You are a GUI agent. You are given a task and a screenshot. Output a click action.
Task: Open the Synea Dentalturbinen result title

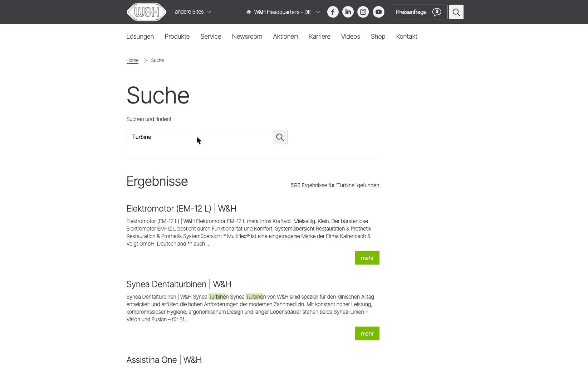[179, 284]
